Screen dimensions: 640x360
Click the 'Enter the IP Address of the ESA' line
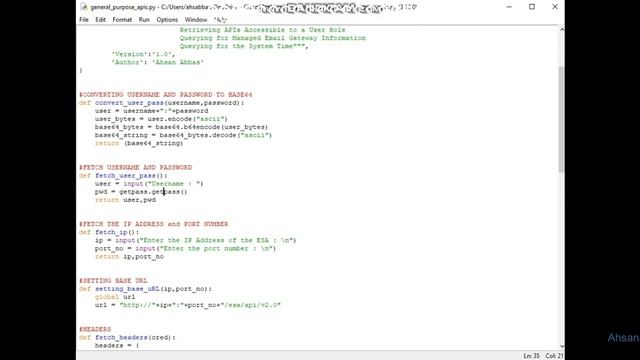pyautogui.click(x=196, y=240)
